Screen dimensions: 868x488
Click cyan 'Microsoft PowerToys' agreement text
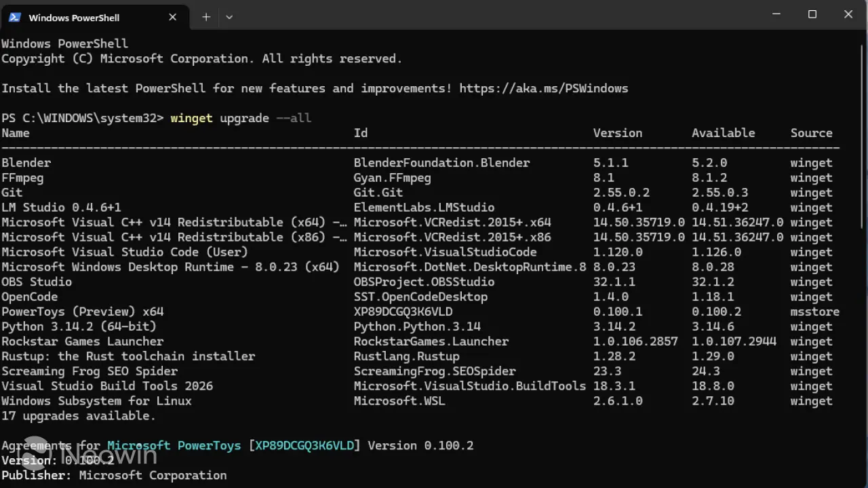click(x=174, y=446)
